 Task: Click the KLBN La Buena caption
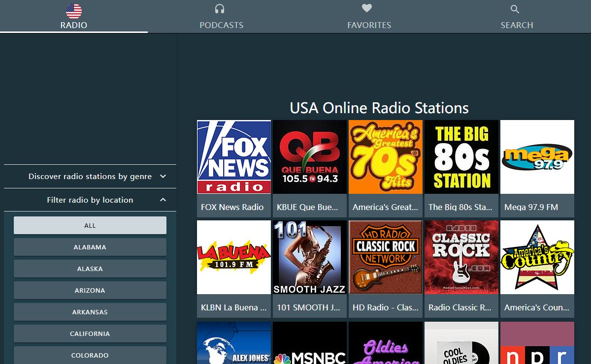coord(234,307)
